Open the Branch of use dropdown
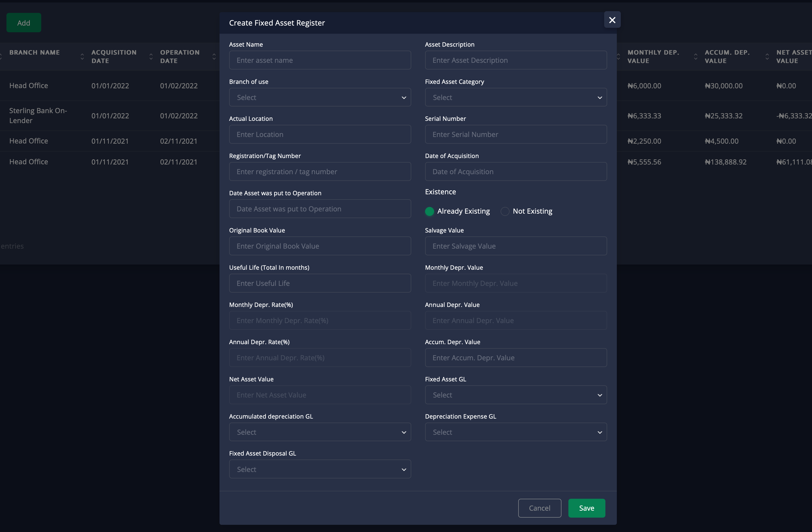Image resolution: width=812 pixels, height=532 pixels. [x=320, y=98]
